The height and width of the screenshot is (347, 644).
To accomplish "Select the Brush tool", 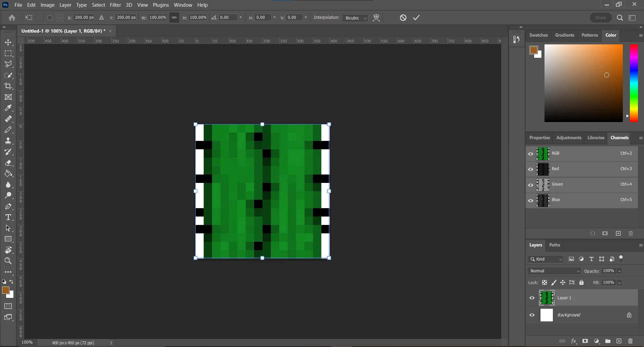I will [8, 130].
